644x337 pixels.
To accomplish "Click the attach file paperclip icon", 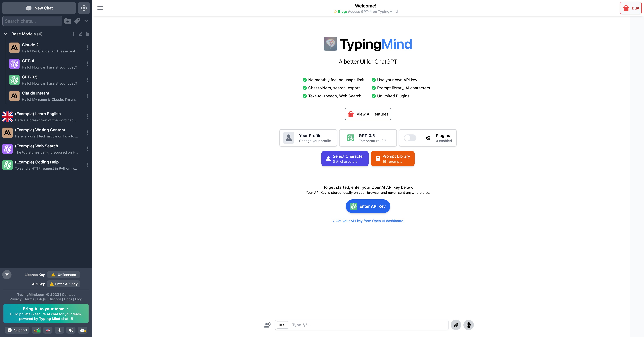I will coord(456,325).
